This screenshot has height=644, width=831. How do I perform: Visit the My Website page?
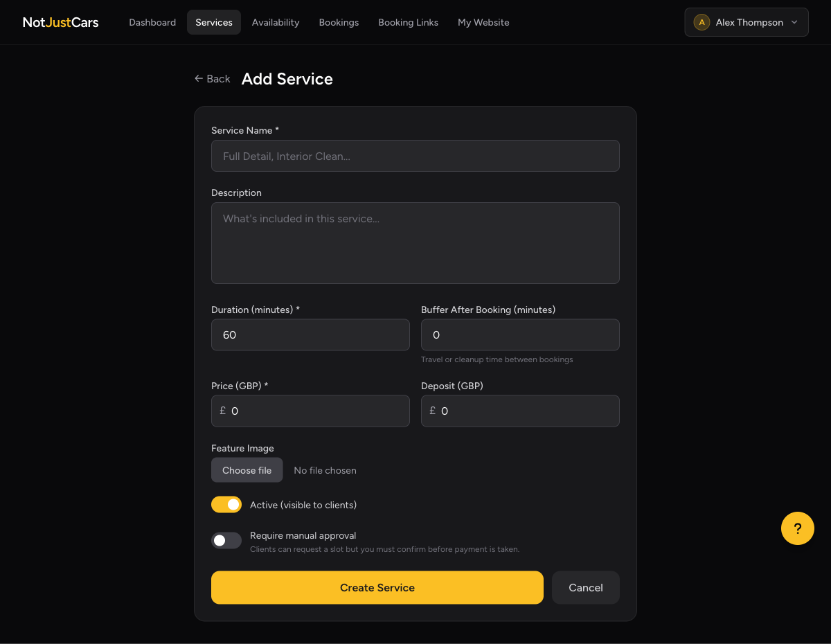(483, 22)
